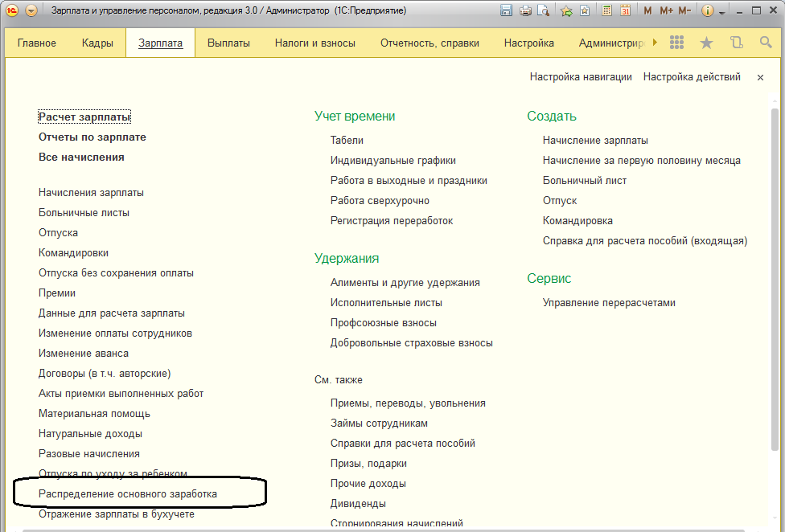Image resolution: width=785 pixels, height=532 pixels.
Task: Open the History scroll icon
Action: coord(736,43)
